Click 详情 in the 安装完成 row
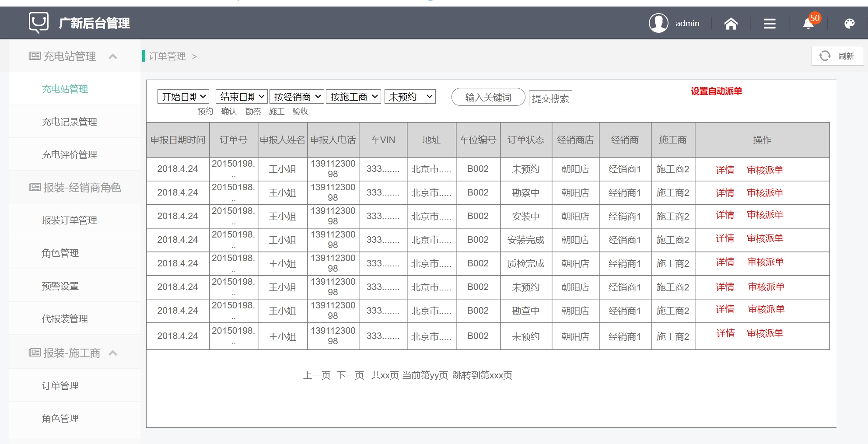Screen dimensions: 868x444 (x=725, y=238)
